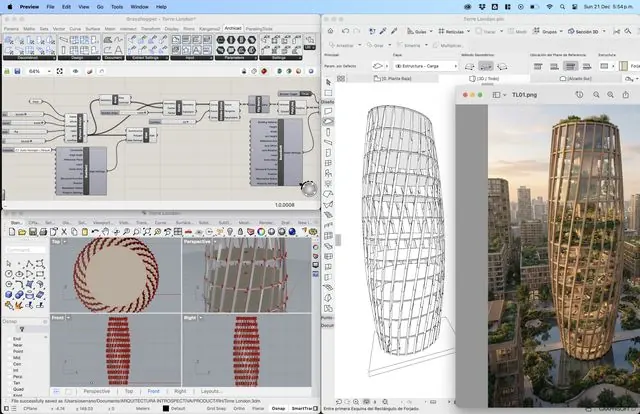Screen dimensions: 640x414
Task: Click the Share icon in Preview window
Action: coord(626,95)
